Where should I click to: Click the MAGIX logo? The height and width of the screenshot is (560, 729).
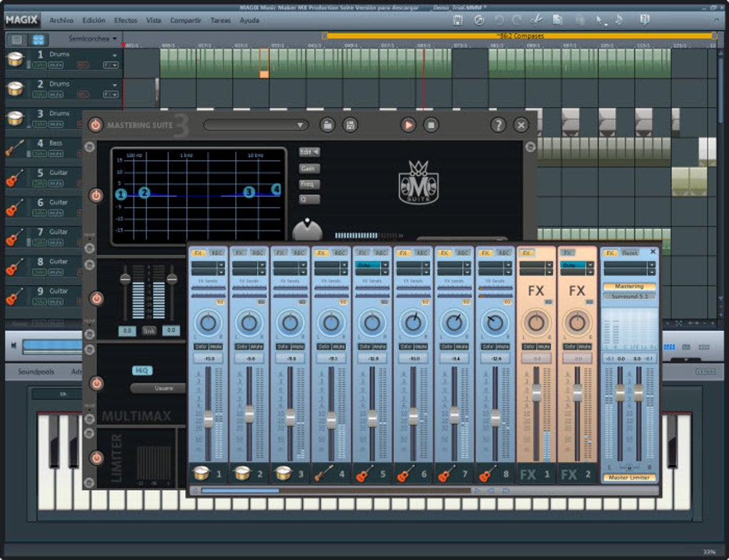21,19
